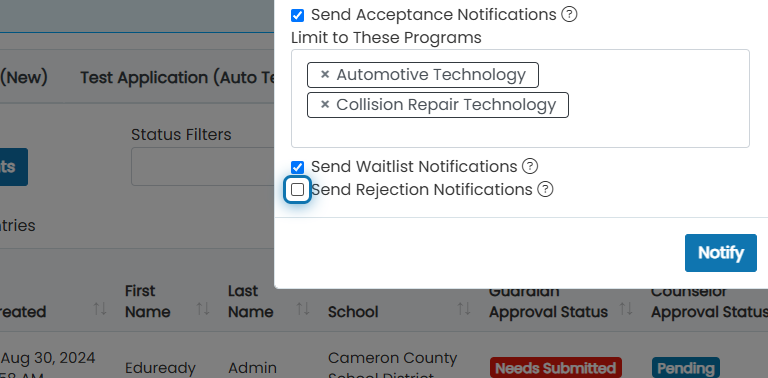Click help icon beside Send Acceptance Notifications

click(569, 15)
